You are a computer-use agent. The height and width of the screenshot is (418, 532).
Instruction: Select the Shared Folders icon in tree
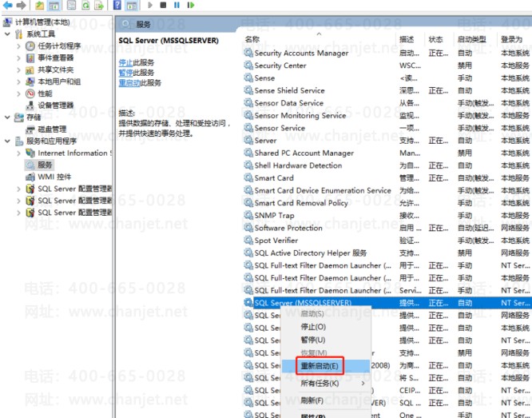click(30, 70)
